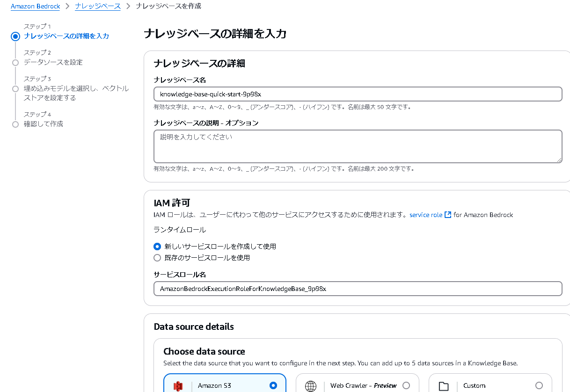Click the ステップ 2 label text
Viewport: 570px width, 392px height.
(37, 52)
